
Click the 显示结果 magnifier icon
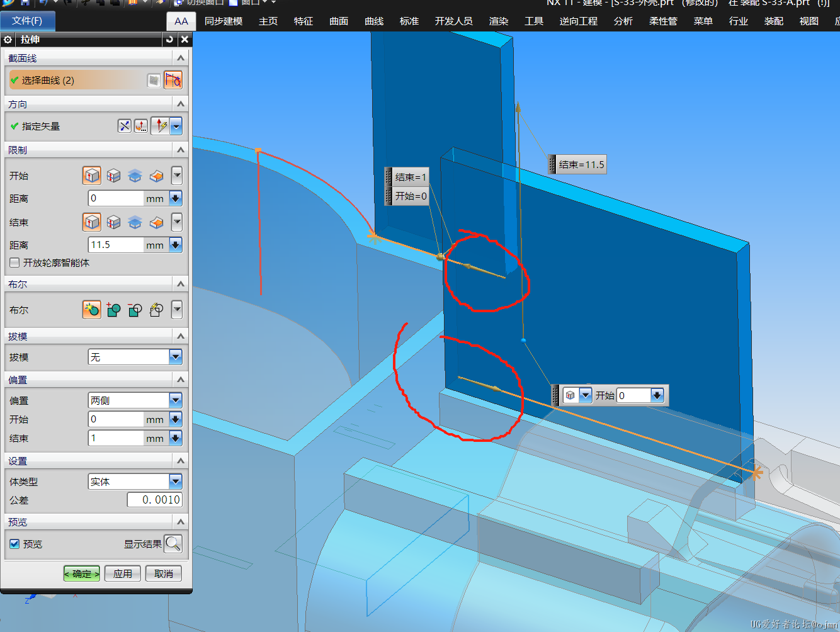pyautogui.click(x=173, y=544)
